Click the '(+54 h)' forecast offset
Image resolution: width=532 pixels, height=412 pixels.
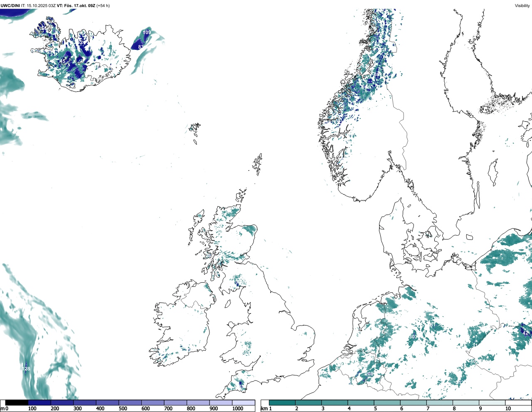click(x=103, y=6)
